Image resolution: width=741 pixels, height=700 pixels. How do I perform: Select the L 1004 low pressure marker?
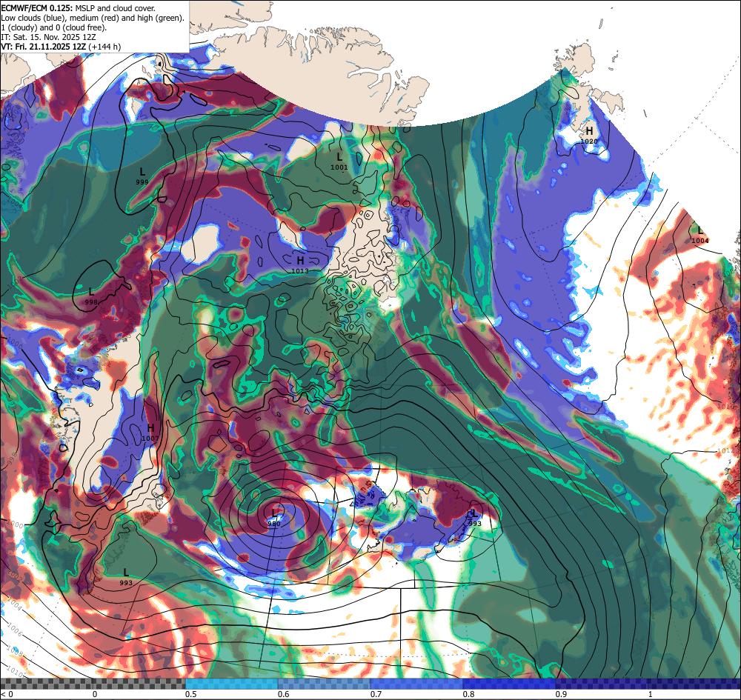click(x=700, y=236)
